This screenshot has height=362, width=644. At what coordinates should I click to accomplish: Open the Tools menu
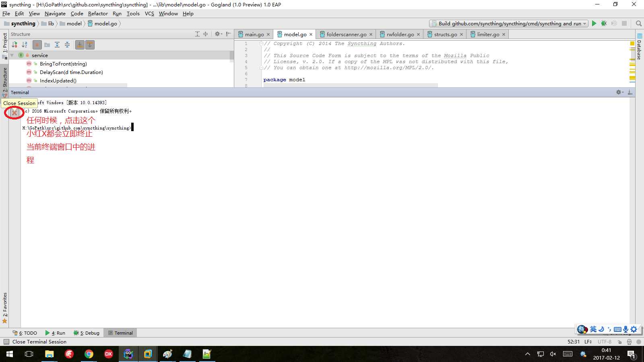(x=133, y=13)
